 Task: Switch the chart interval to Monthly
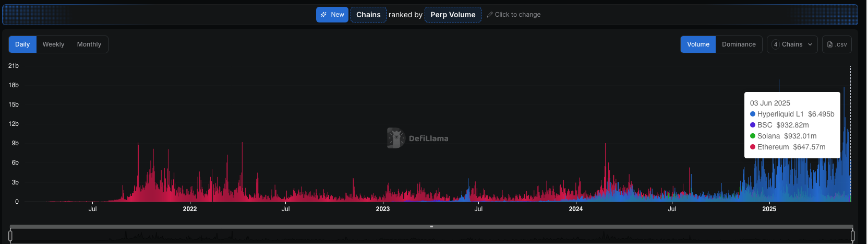click(x=89, y=44)
